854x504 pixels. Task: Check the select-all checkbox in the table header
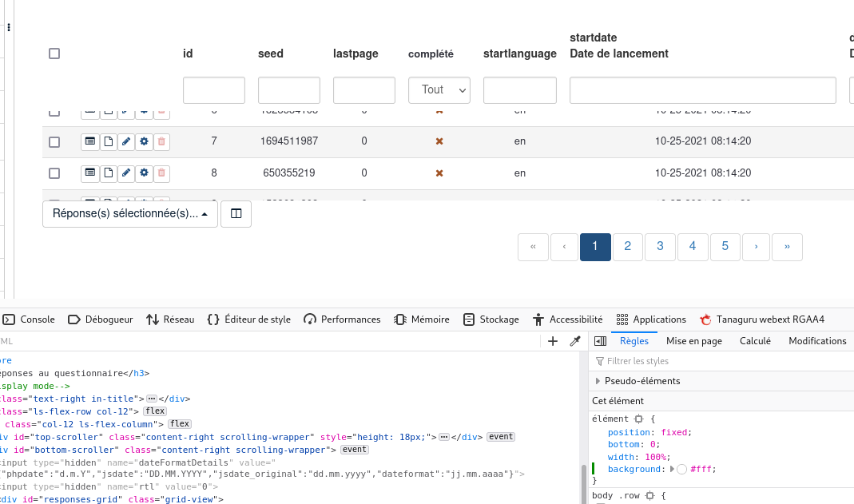(54, 54)
